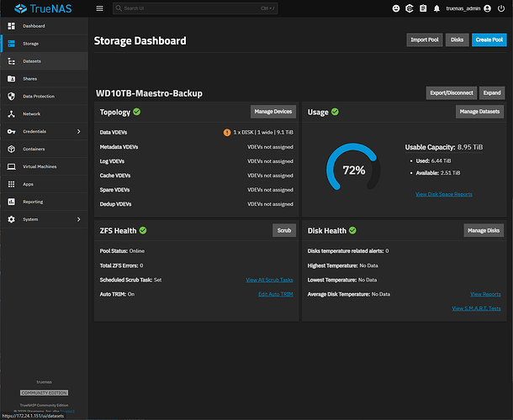Expand the Credentials submenu chevron
The image size is (513, 420).
pos(78,131)
